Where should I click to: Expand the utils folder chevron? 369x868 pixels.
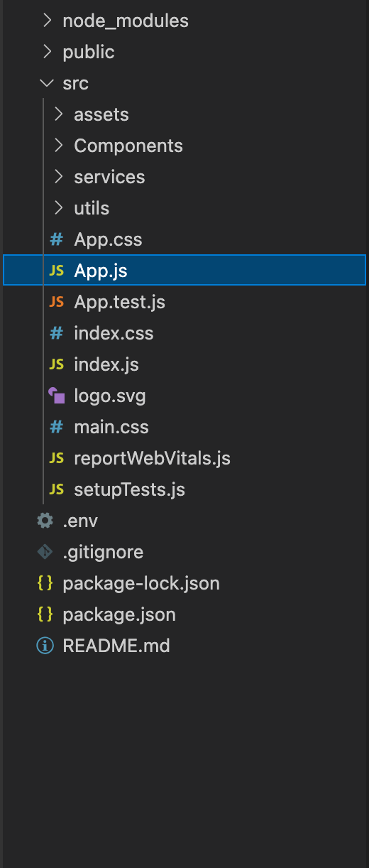tap(58, 208)
